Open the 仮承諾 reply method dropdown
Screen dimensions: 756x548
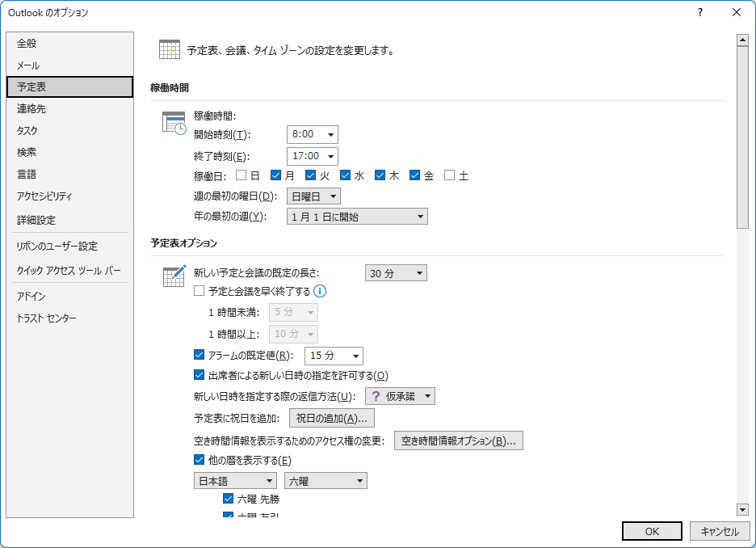click(400, 396)
